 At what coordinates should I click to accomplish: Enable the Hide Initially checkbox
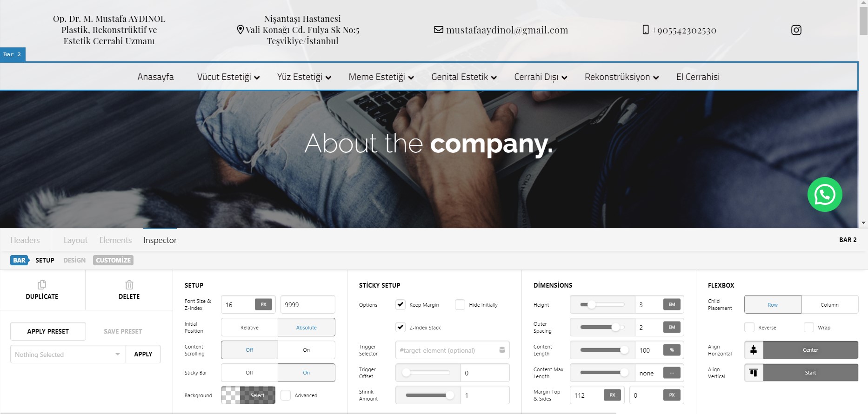(x=460, y=305)
